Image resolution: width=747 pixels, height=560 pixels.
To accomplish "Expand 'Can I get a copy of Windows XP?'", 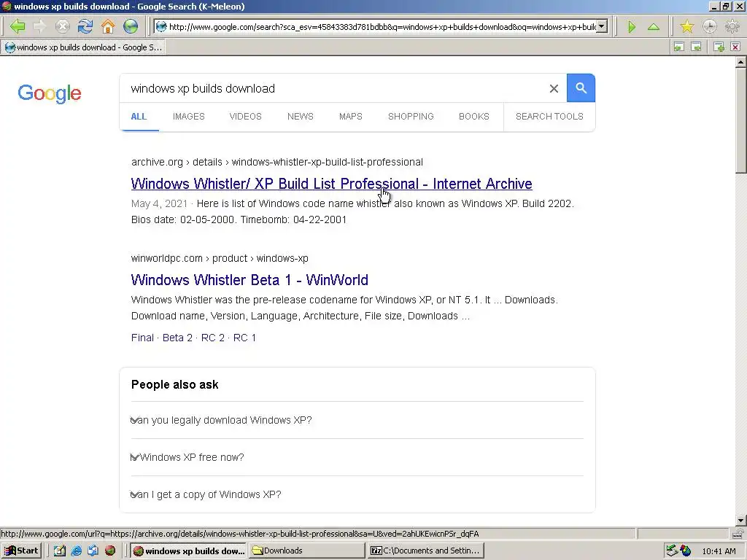I will pyautogui.click(x=357, y=494).
